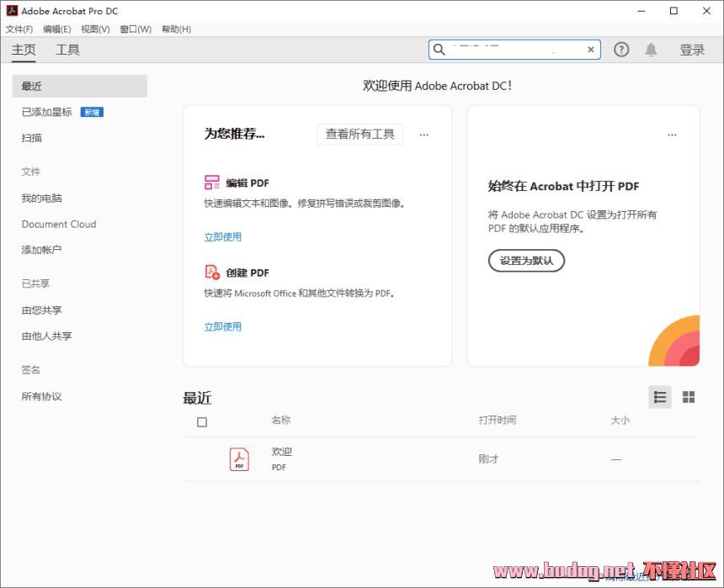
Task: Select 由您共享 in the sidebar
Action: point(41,310)
